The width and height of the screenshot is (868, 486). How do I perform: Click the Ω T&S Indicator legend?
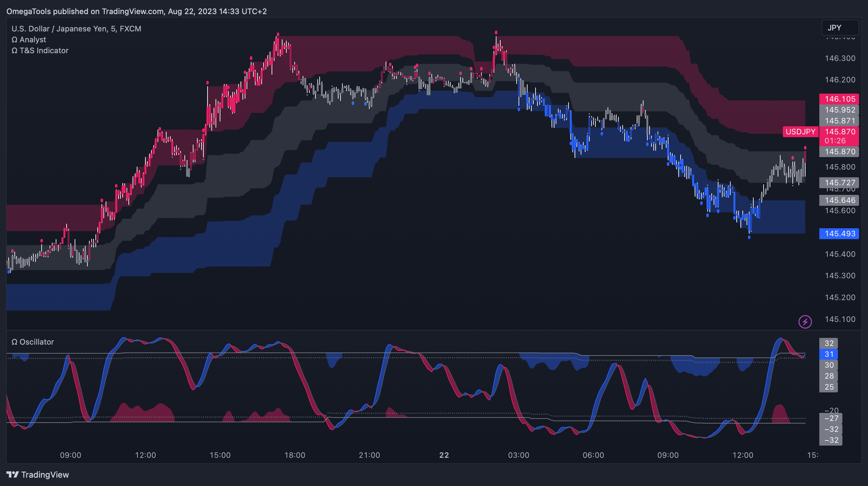(40, 51)
